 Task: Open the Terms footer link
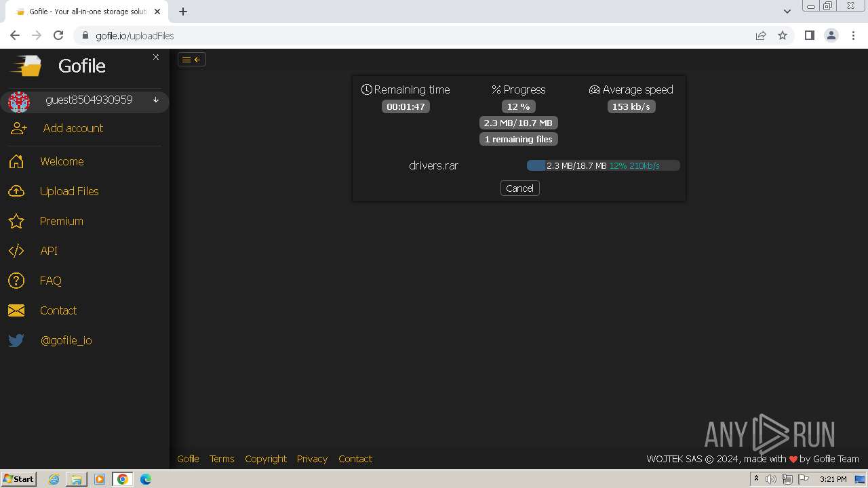click(222, 459)
